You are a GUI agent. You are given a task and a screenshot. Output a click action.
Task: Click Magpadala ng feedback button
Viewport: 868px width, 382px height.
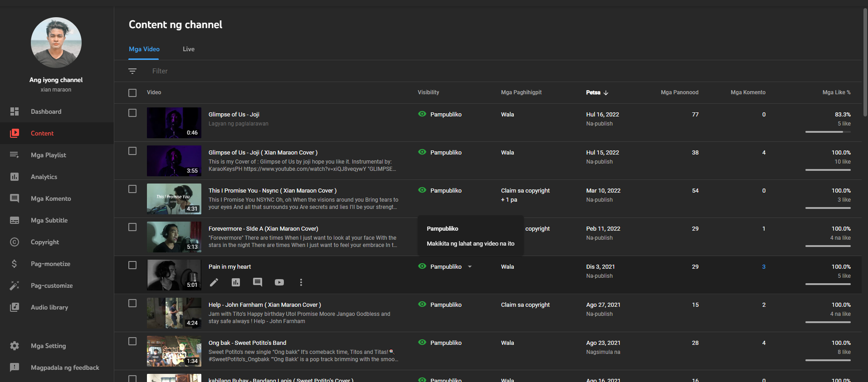(65, 367)
